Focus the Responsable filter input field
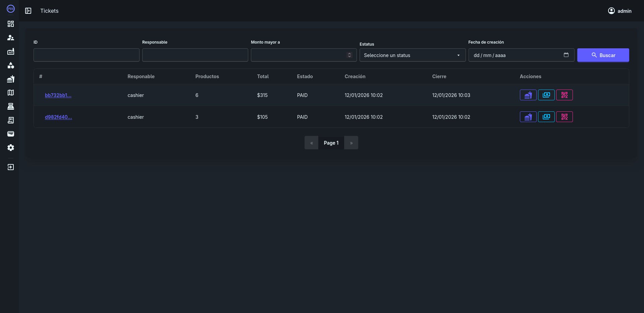The height and width of the screenshot is (313, 644). 195,55
